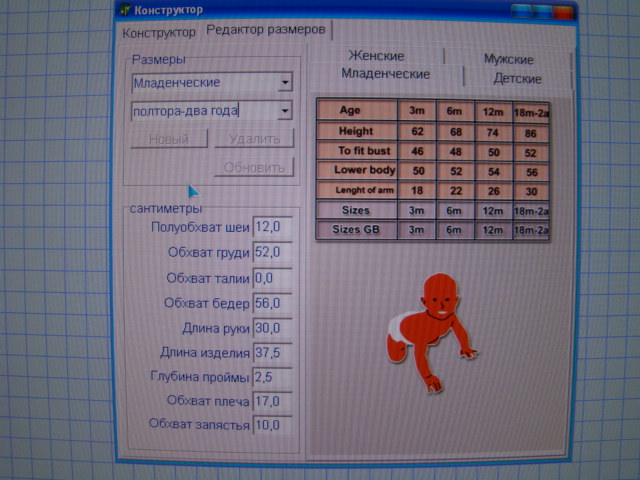
Task: Click Lenght of arm value 22
Action: point(455,191)
